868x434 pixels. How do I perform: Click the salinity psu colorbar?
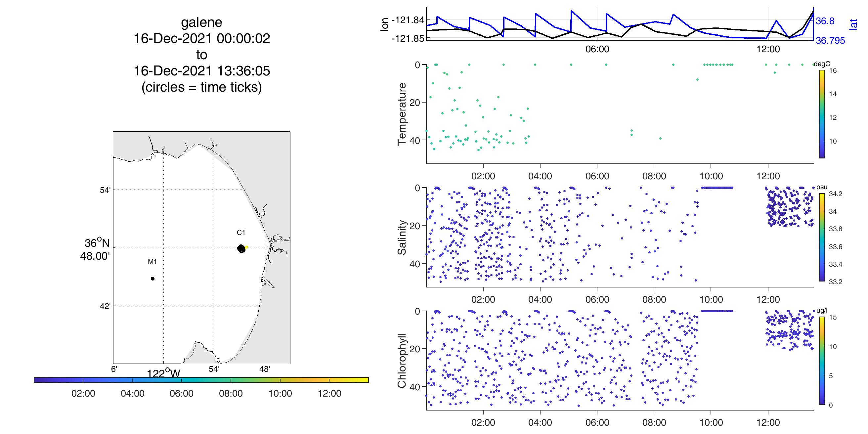tap(822, 238)
